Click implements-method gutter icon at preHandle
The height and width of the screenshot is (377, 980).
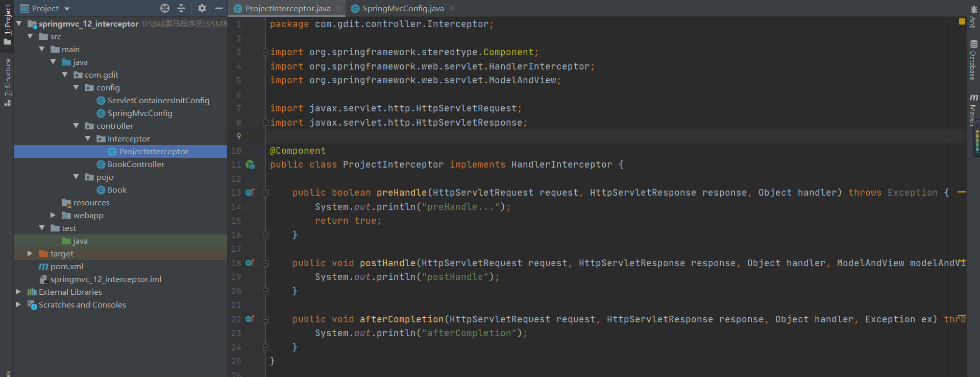(x=250, y=193)
